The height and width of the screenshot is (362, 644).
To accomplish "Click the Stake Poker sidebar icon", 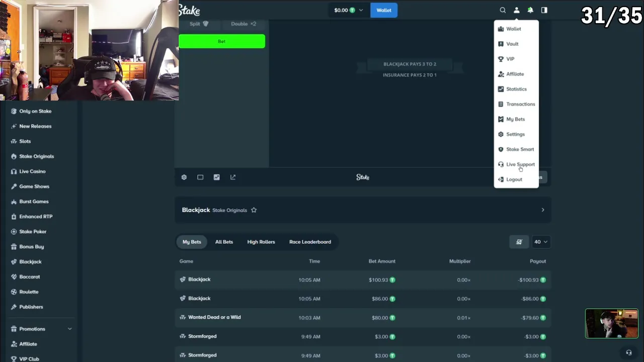I will point(14,232).
